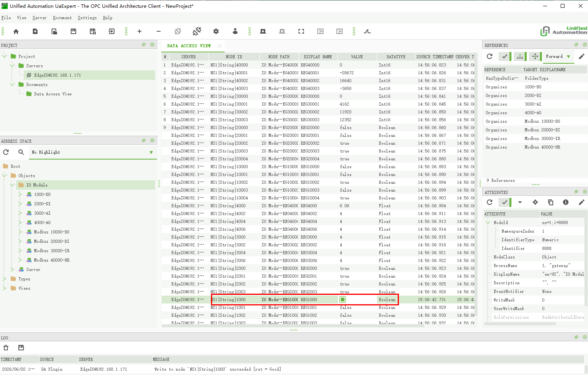The height and width of the screenshot is (375, 588).
Task: Open server settings gear icon
Action: [x=216, y=31]
